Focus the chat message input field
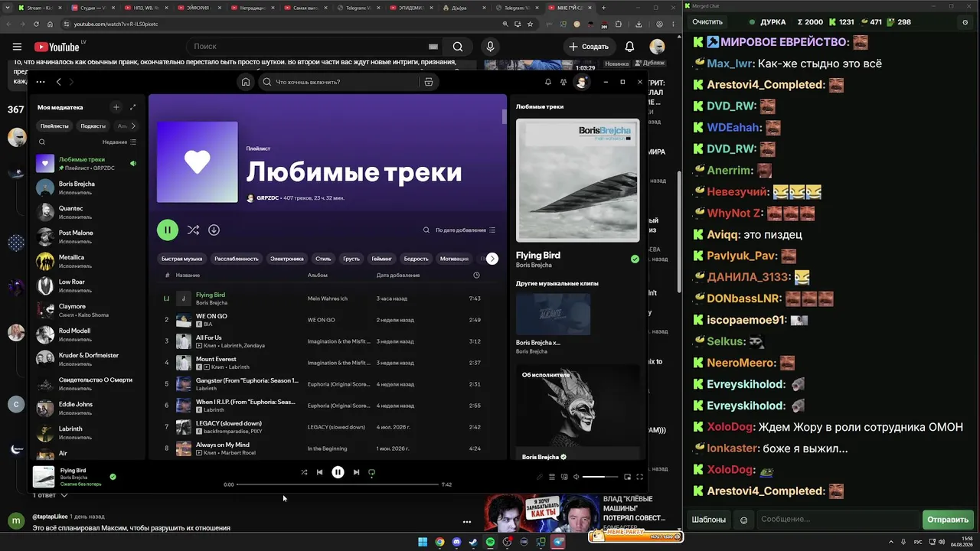The width and height of the screenshot is (980, 551). [837, 520]
